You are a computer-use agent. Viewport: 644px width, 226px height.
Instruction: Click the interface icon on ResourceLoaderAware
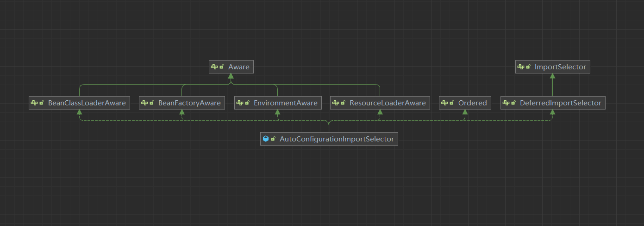[x=335, y=103]
